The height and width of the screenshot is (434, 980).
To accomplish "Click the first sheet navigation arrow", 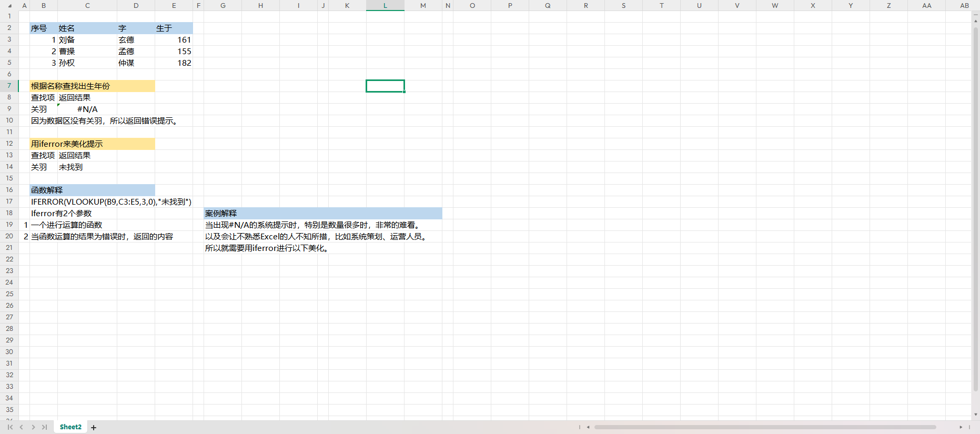I will coord(10,427).
